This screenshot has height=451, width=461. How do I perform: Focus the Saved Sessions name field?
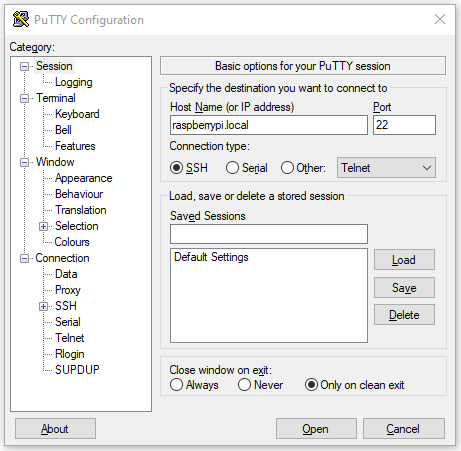point(269,234)
